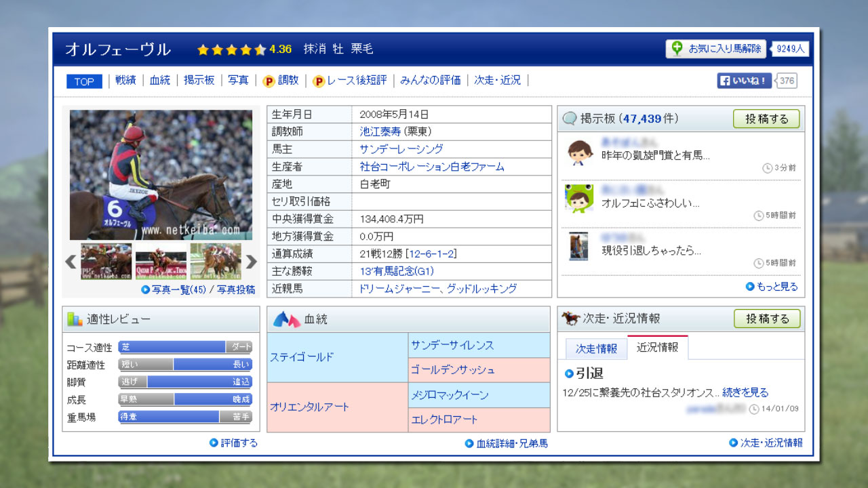Open the 写真 navigation tab
The height and width of the screenshot is (488, 868).
pos(238,81)
